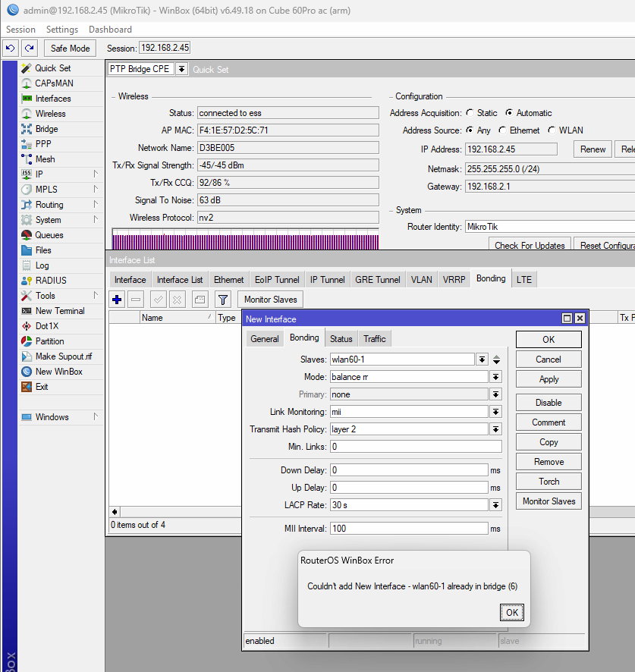The image size is (635, 672).
Task: Open the PTP Bridge CPE mode dropdown
Action: point(182,69)
